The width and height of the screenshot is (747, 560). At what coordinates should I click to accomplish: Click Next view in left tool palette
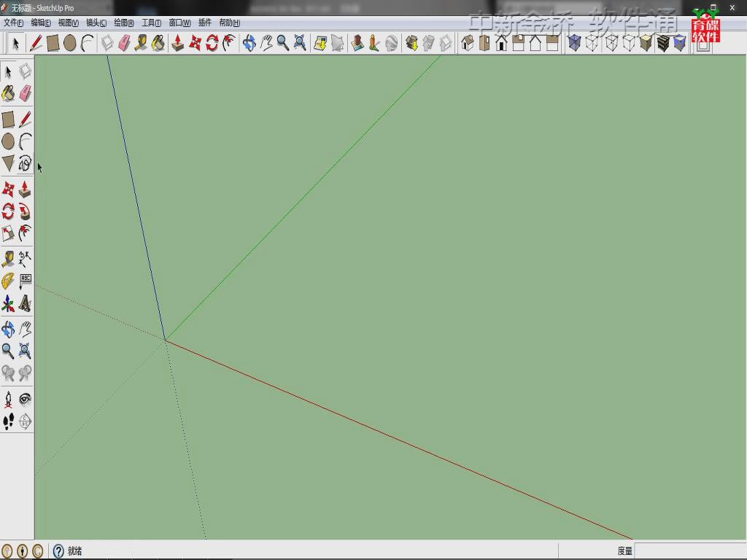pos(25,373)
